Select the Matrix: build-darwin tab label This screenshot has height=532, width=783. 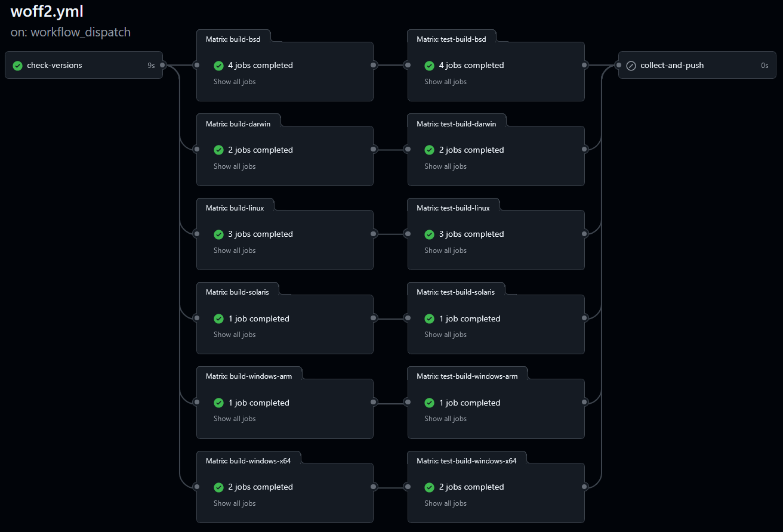tap(238, 124)
